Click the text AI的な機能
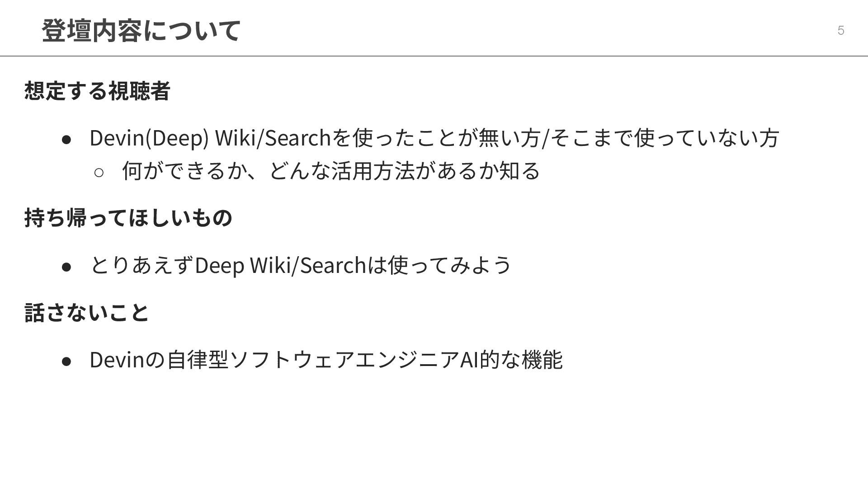Screen dimensions: 868x488 [511, 360]
